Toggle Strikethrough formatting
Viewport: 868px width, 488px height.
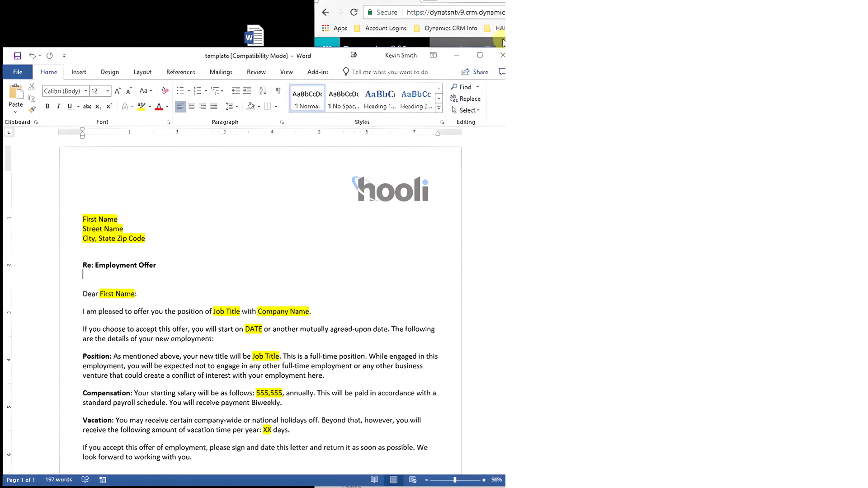coord(87,106)
